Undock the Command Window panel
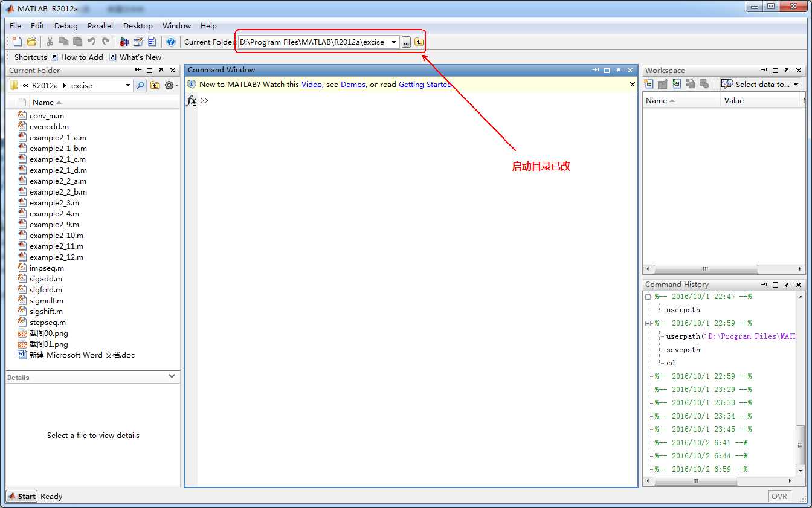The image size is (812, 508). click(619, 70)
